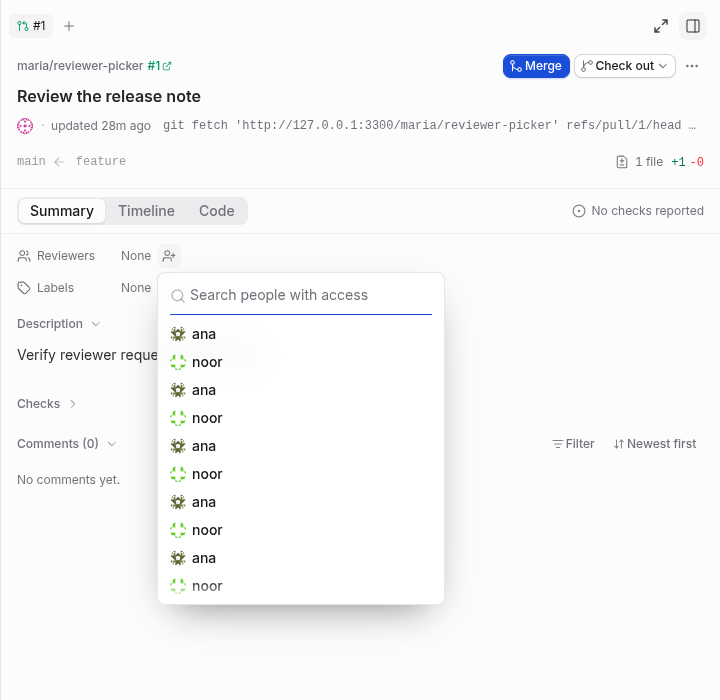Click the Merge button
Viewport: 720px width, 700px height.
pos(536,66)
